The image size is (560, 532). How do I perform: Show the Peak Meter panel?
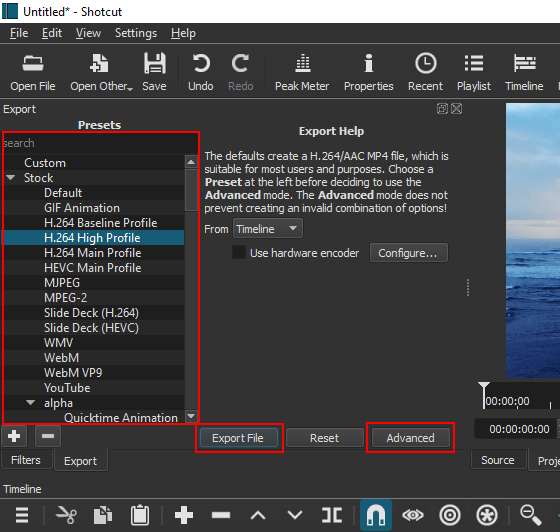302,72
